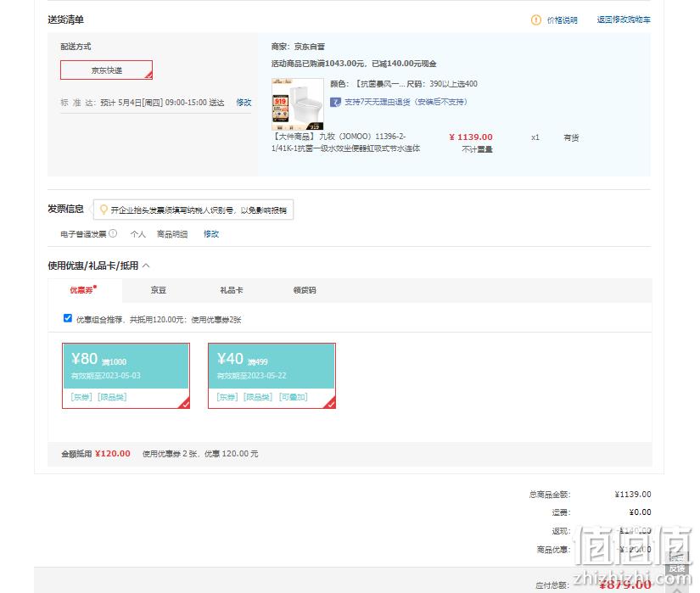Switch to the 领货码 tab
700x593 pixels.
pyautogui.click(x=305, y=290)
